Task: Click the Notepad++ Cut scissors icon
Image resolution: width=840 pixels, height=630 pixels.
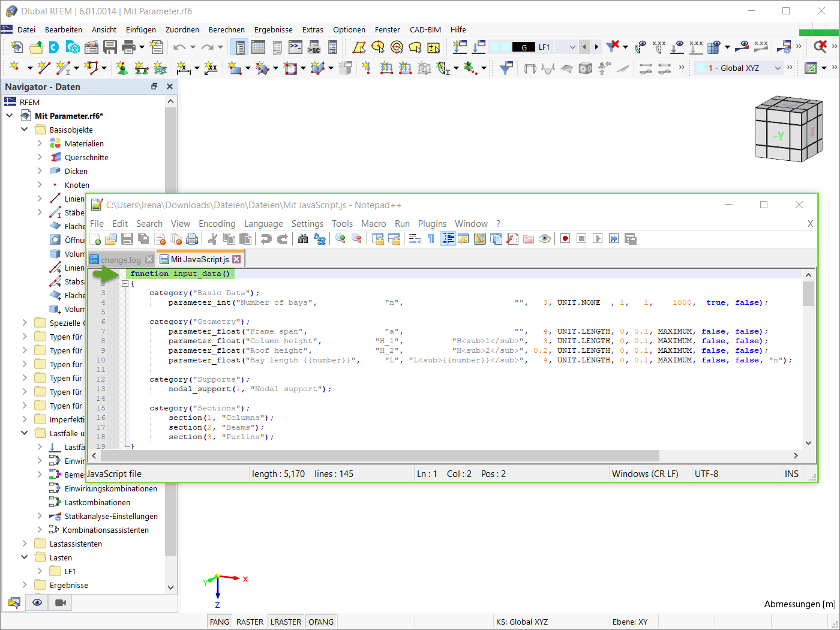Action: 212,239
